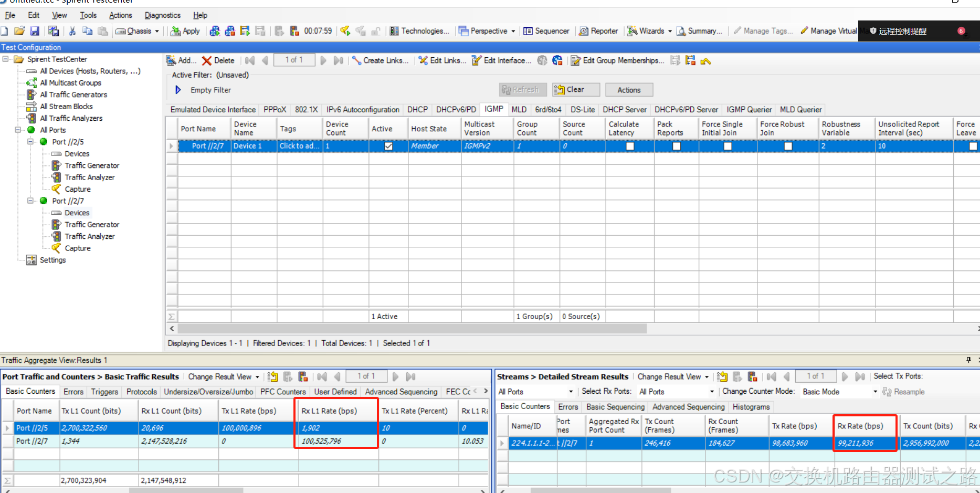The height and width of the screenshot is (493, 980).
Task: Click the Apply toolbar button
Action: 185,31
